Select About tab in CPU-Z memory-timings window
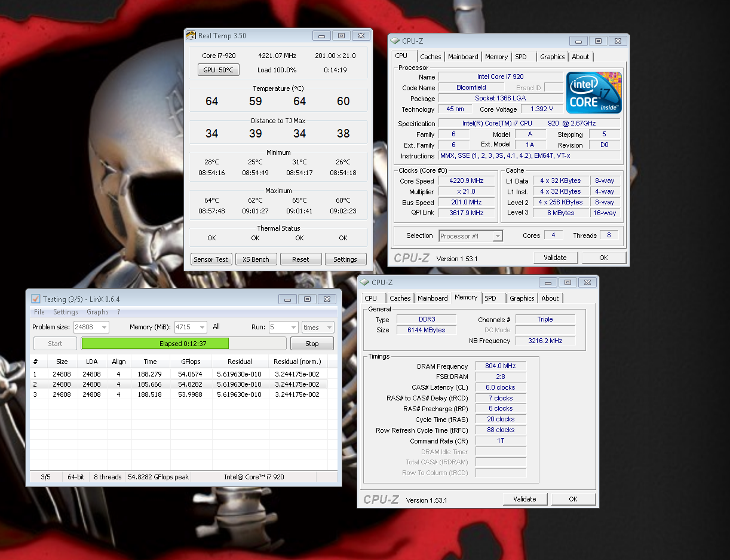The height and width of the screenshot is (560, 730). tap(550, 298)
